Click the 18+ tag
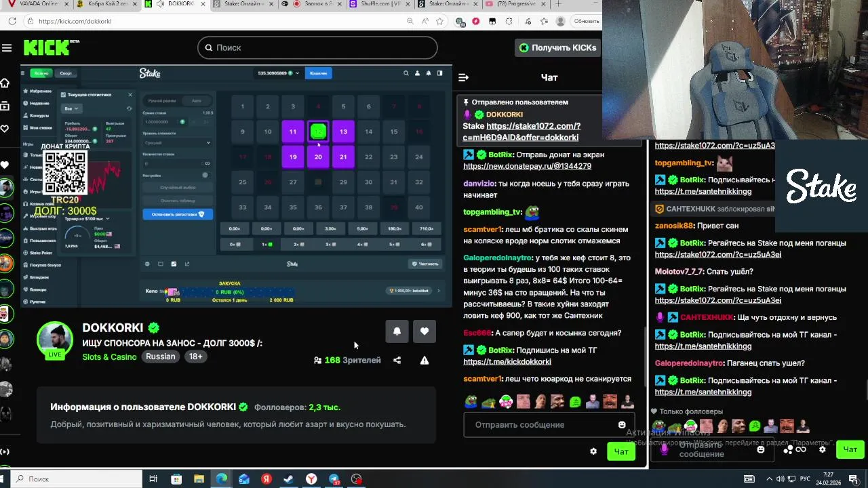The width and height of the screenshot is (868, 488). (x=195, y=357)
